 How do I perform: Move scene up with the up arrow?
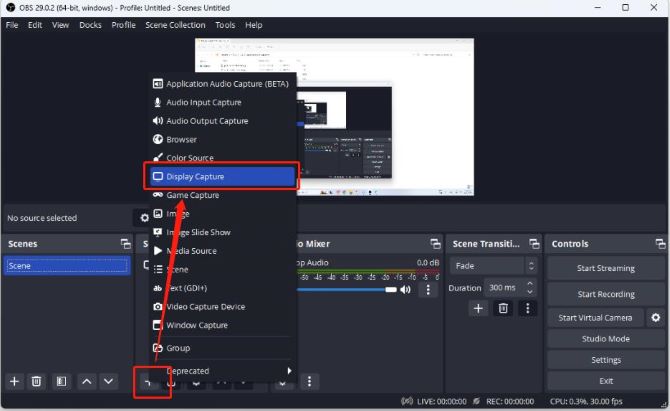coord(87,381)
